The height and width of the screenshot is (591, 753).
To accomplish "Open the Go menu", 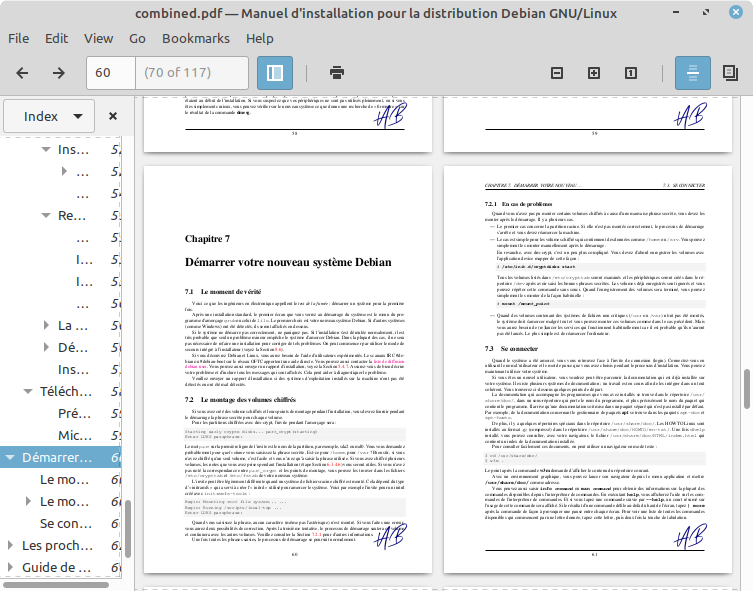I will click(137, 38).
